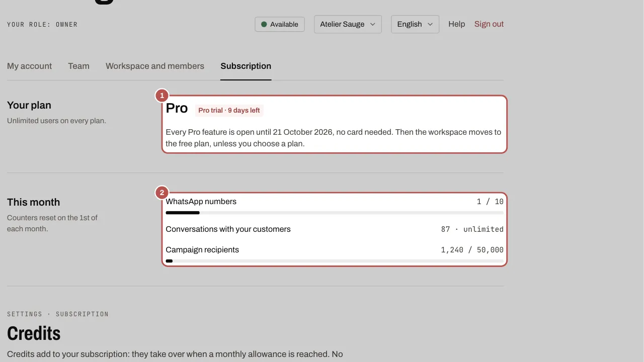Click the Your plan heading

coord(29,105)
